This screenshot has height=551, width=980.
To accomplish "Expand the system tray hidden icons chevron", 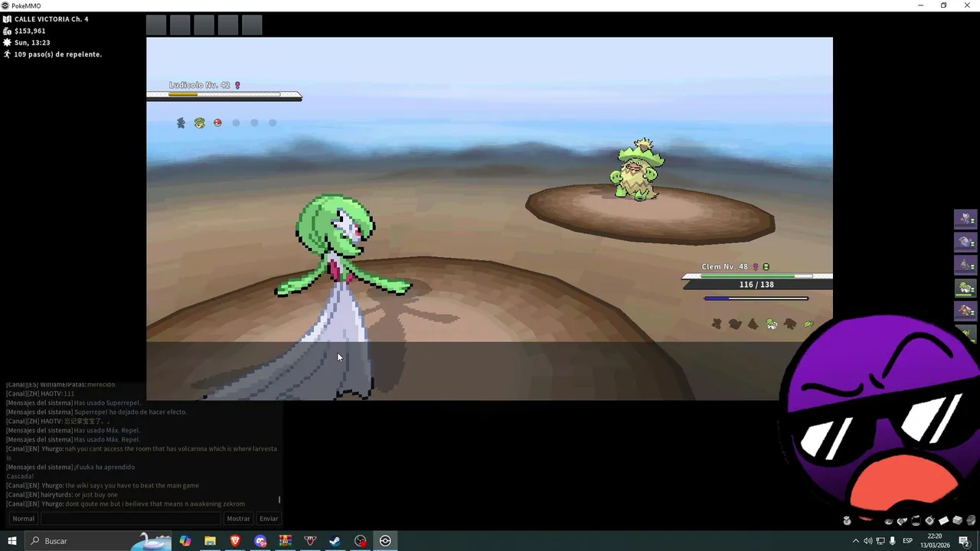I will click(x=856, y=541).
